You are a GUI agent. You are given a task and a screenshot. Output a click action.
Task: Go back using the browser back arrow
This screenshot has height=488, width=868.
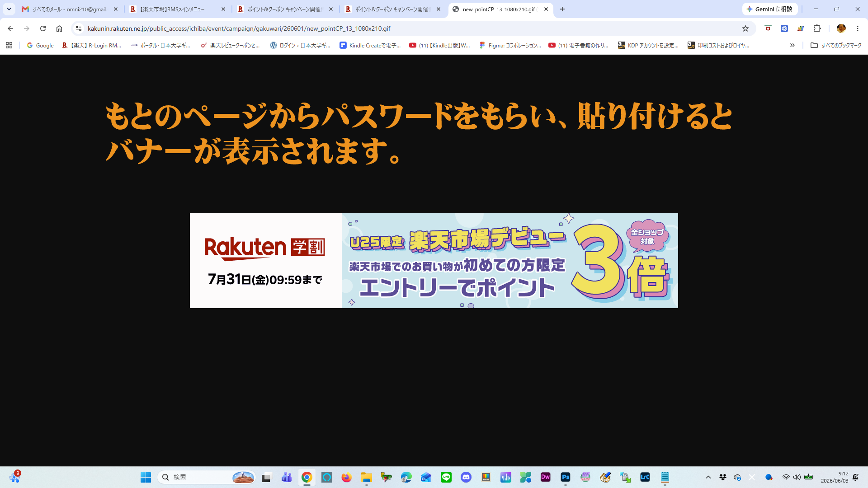[x=10, y=28]
